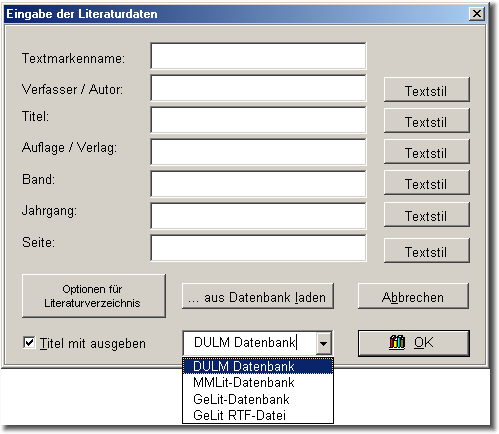
Task: Click into the Verfasser / Autor field
Action: coord(258,88)
